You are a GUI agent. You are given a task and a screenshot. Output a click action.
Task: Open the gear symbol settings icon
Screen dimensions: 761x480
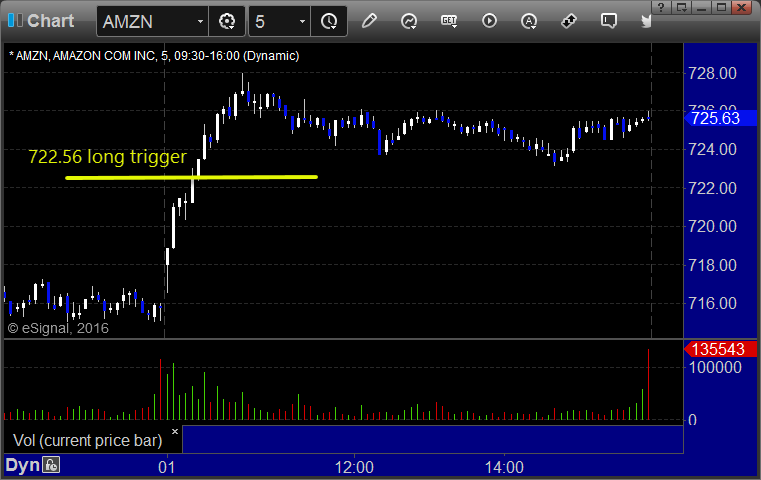pos(227,21)
